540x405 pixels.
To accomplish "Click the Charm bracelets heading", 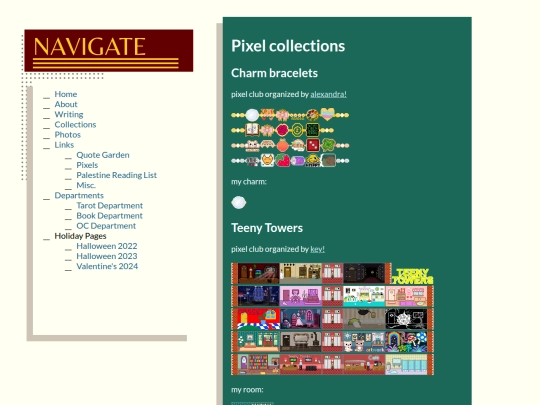I will (x=274, y=73).
